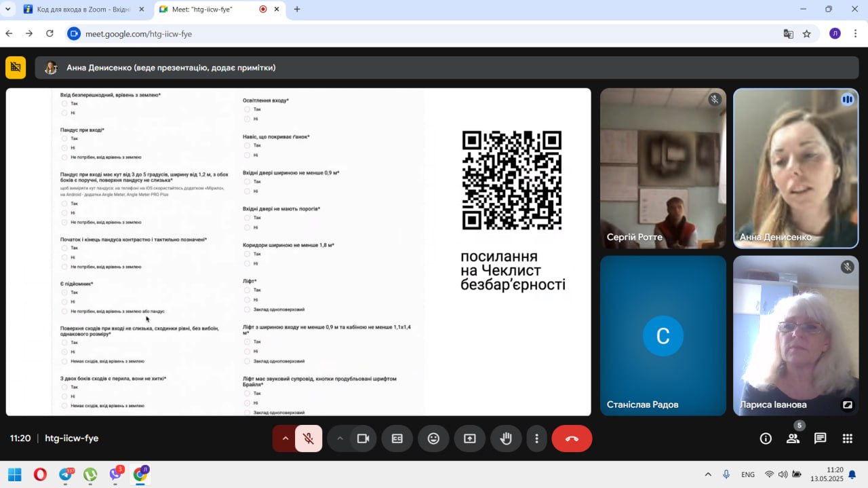
Task: Open Opera browser from taskbar
Action: click(x=40, y=474)
